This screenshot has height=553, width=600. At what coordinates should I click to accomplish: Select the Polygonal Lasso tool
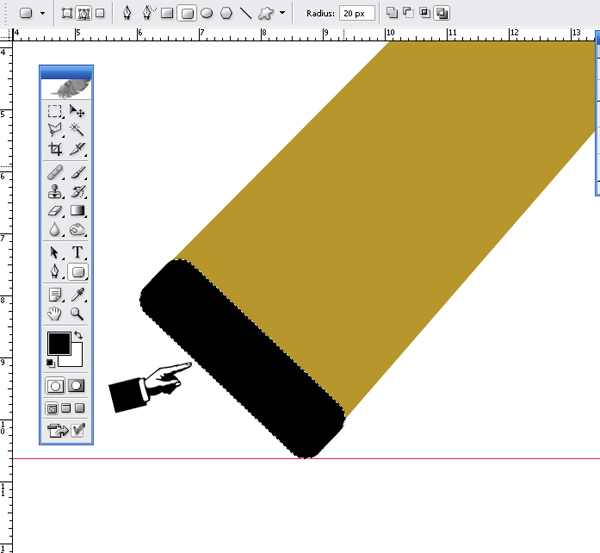55,130
